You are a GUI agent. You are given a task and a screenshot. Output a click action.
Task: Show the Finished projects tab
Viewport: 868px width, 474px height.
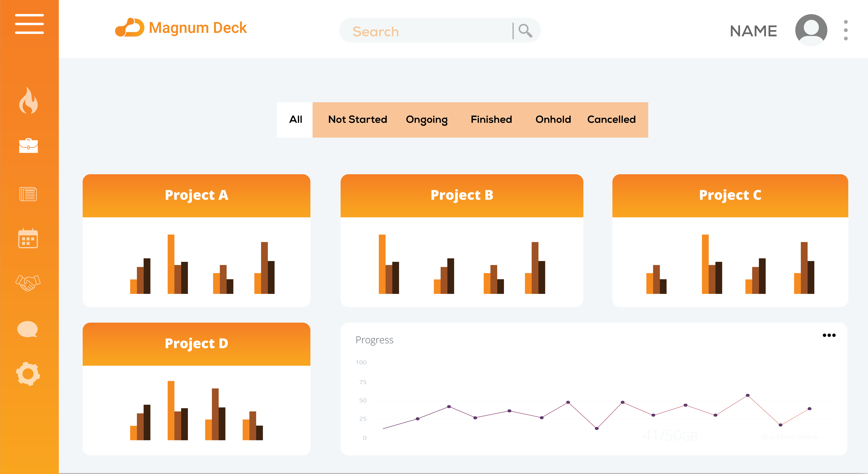coord(491,120)
